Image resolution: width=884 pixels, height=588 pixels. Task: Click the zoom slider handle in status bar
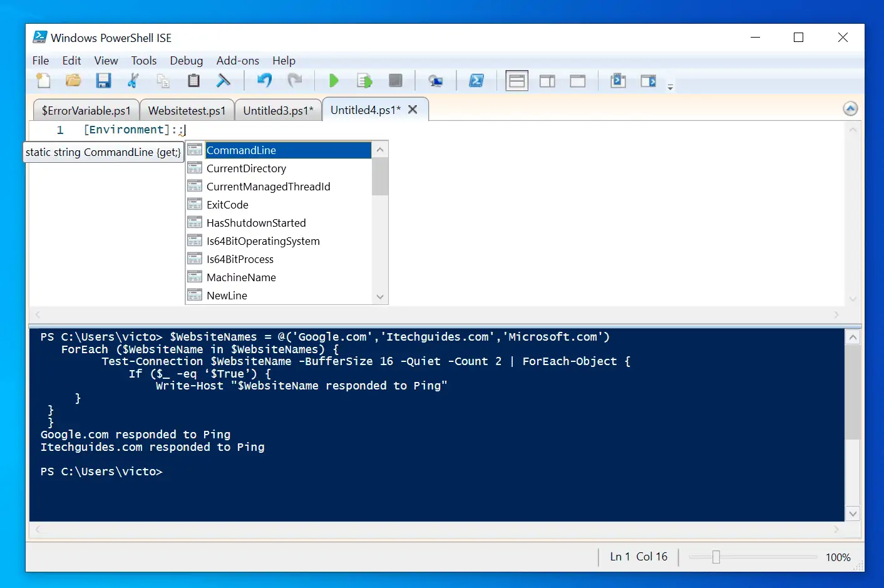pyautogui.click(x=716, y=557)
